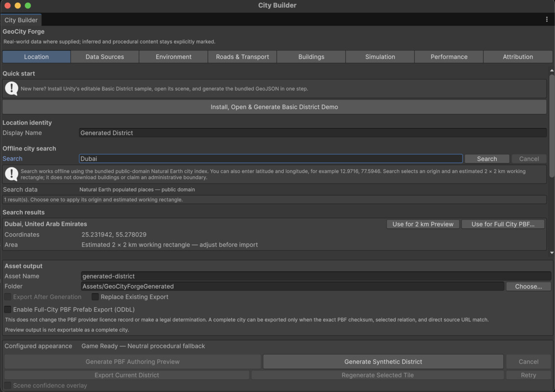Viewport: 555px width, 392px height.
Task: Click the scroll-down arrow of the panel
Action: click(552, 253)
